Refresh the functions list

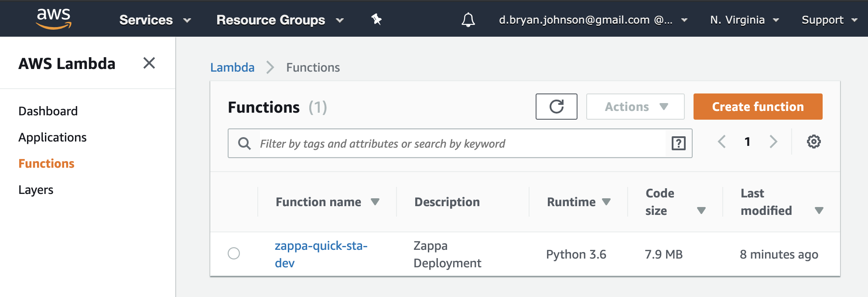tap(556, 107)
